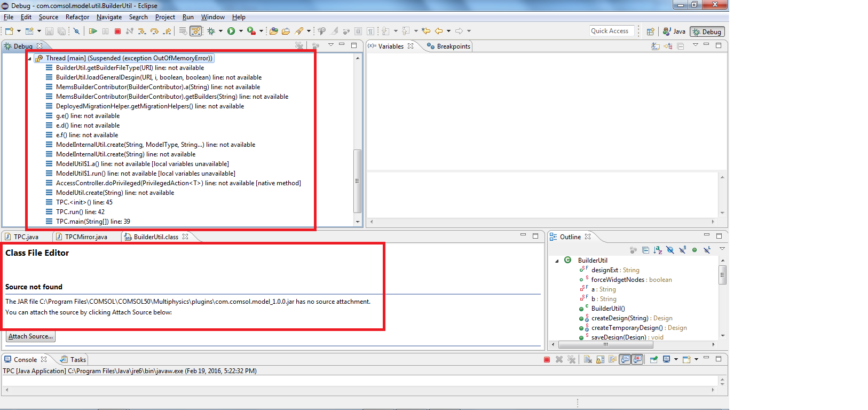Focus the Quick Access search field
Viewport: 868px width, 410px height.
pos(612,31)
